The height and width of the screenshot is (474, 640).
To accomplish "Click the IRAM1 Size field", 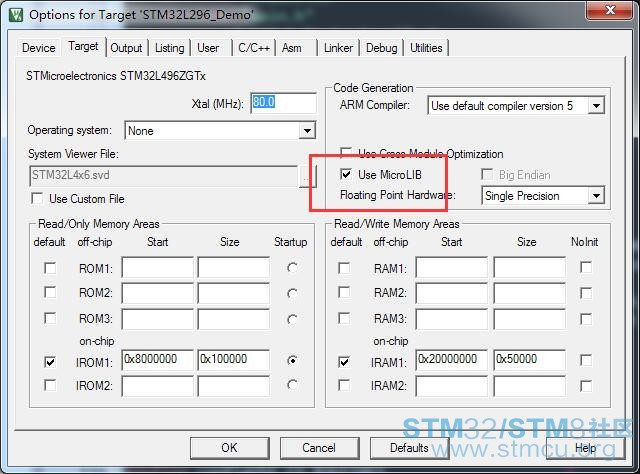I will click(529, 360).
